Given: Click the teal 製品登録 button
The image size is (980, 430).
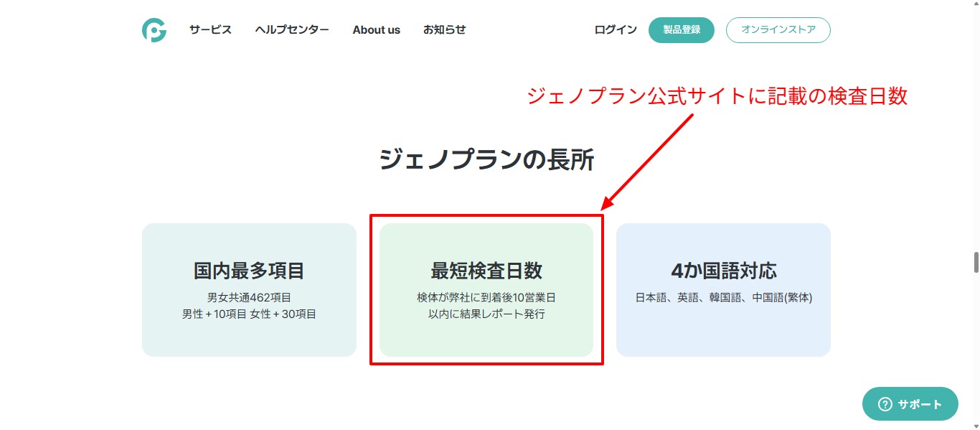Looking at the screenshot, I should [x=681, y=29].
